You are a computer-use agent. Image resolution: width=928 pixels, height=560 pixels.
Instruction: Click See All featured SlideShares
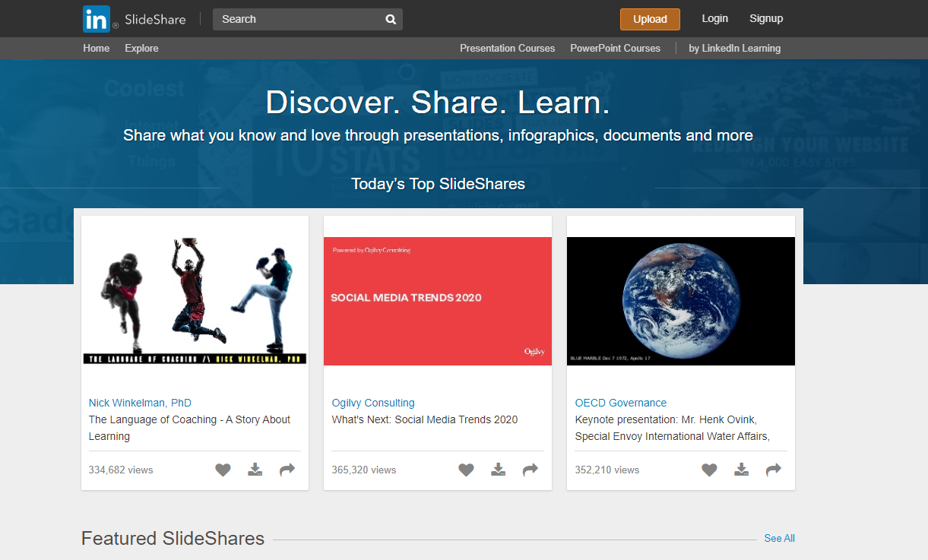(x=779, y=538)
